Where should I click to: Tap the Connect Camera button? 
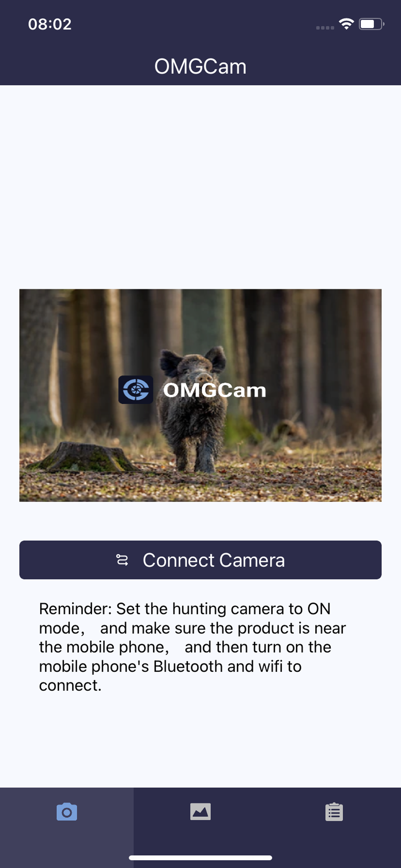tap(200, 560)
